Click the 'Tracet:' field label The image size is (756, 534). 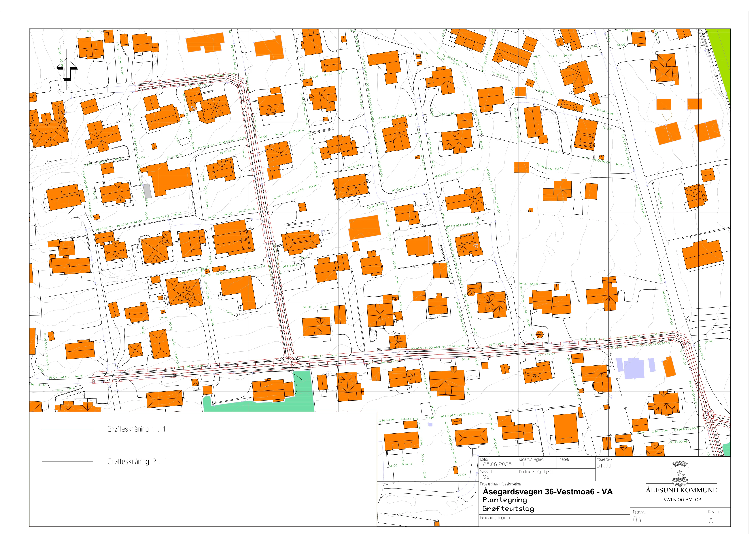click(x=563, y=459)
